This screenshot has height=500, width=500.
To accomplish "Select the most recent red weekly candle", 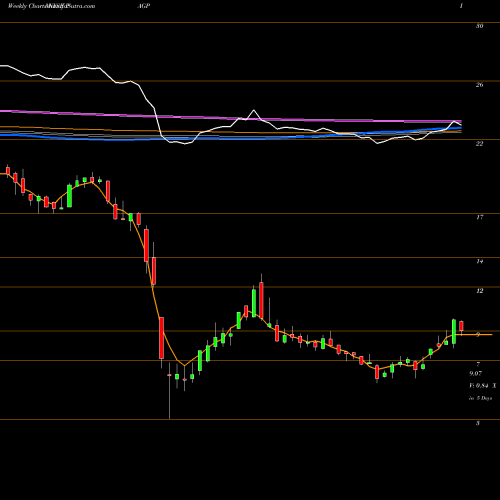I will [461, 326].
